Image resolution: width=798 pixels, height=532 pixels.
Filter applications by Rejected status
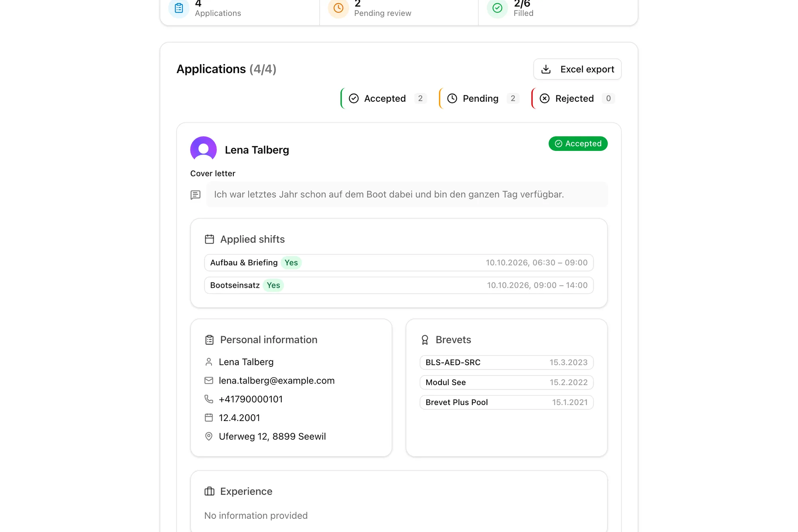pyautogui.click(x=574, y=99)
